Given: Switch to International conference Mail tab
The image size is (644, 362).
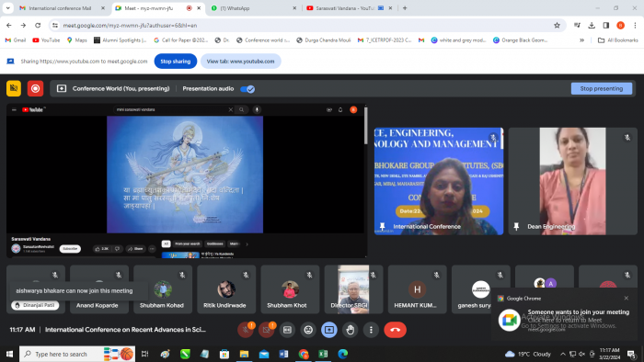Looking at the screenshot, I should click(x=62, y=8).
